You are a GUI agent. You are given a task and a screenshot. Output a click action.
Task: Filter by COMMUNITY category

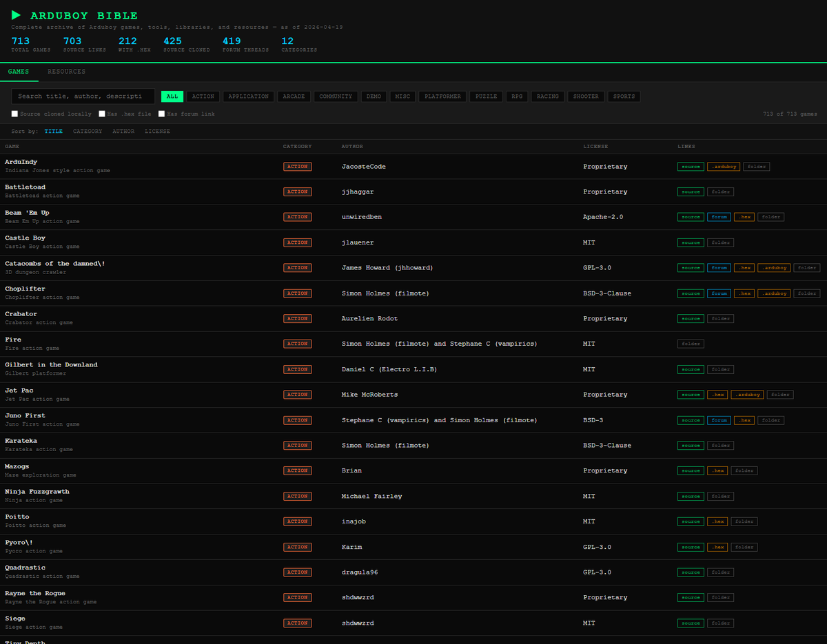click(336, 96)
